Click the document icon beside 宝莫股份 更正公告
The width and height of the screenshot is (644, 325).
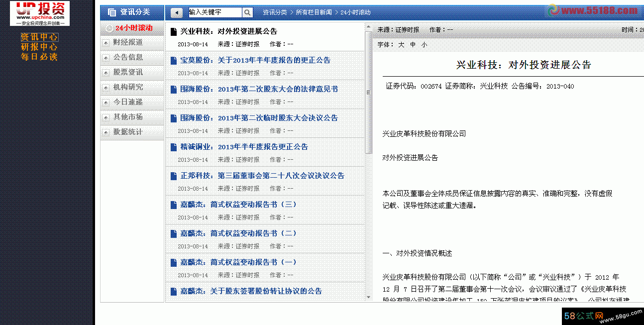click(174, 61)
